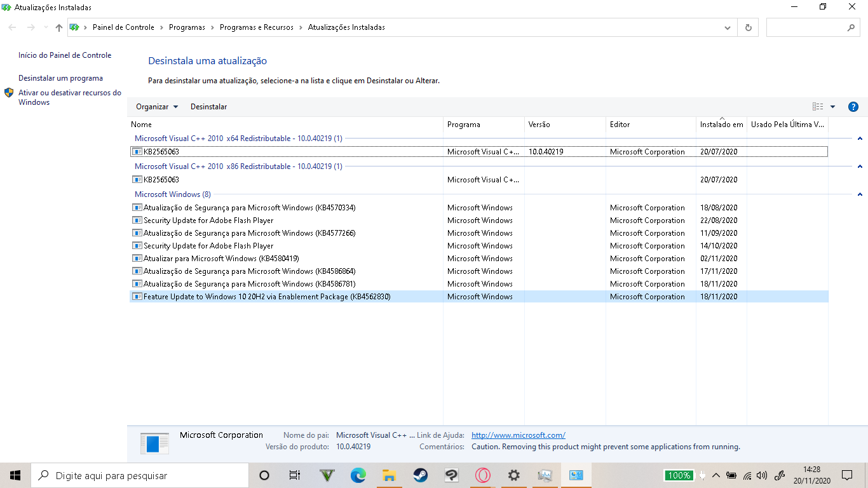The height and width of the screenshot is (488, 868).
Task: Select the KB4577266 security update row
Action: [x=478, y=233]
